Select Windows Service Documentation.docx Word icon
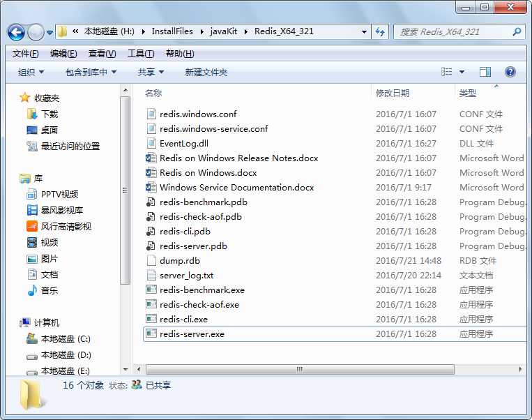The image size is (532, 420). 151,187
